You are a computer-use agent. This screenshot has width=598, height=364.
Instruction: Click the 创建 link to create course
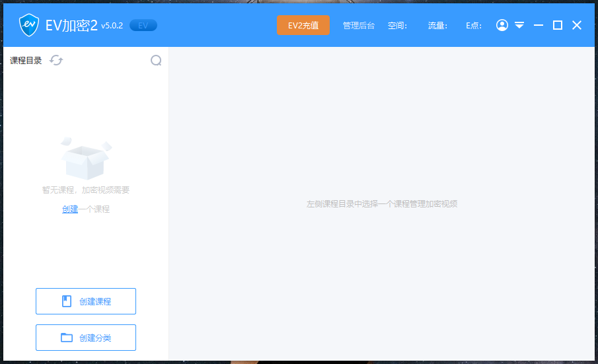point(70,209)
